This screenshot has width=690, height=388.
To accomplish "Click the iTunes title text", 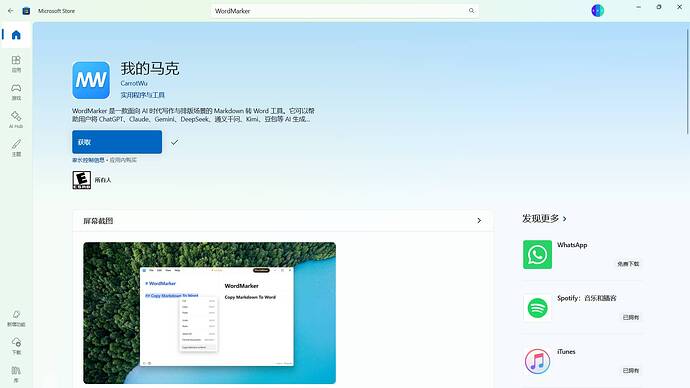I will tap(566, 351).
